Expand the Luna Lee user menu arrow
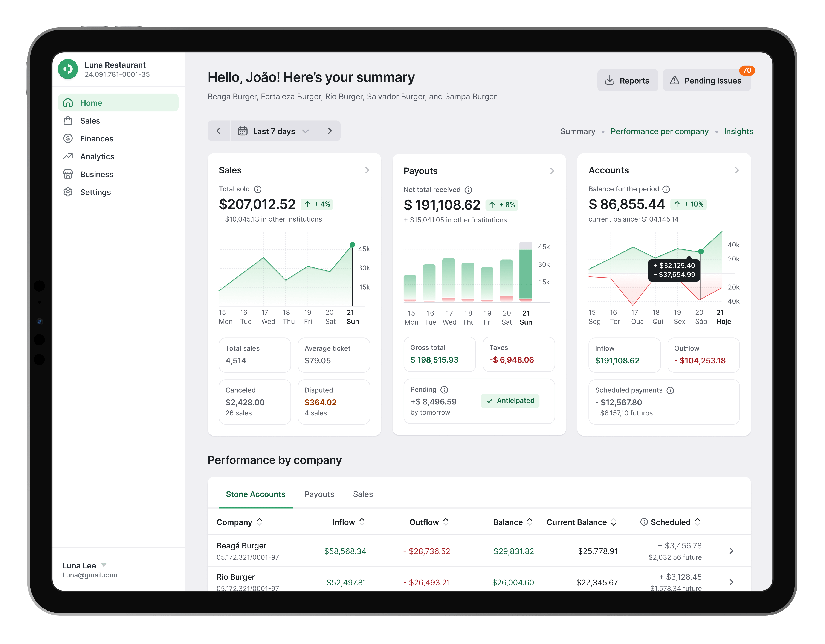This screenshot has height=644, width=825. [104, 565]
